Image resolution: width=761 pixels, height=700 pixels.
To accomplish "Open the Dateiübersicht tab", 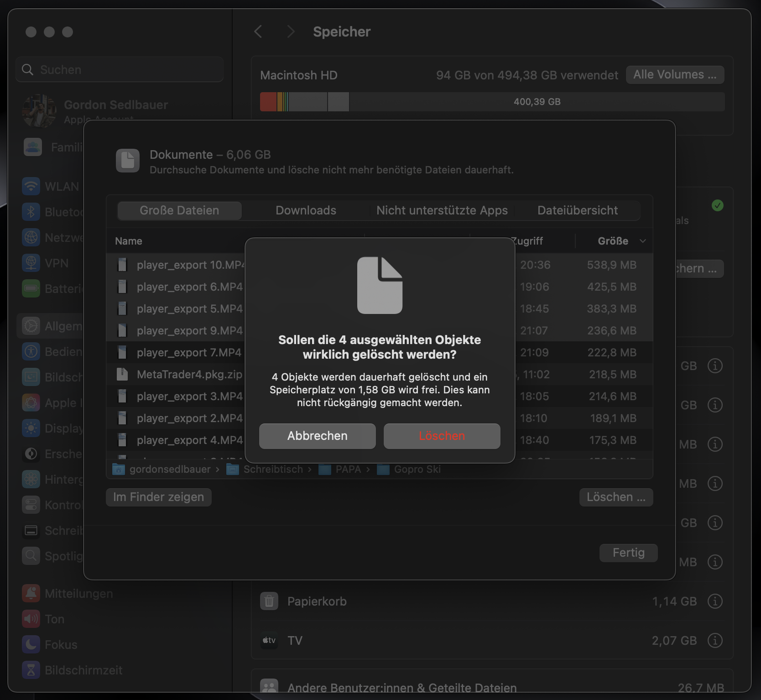I will click(x=577, y=210).
